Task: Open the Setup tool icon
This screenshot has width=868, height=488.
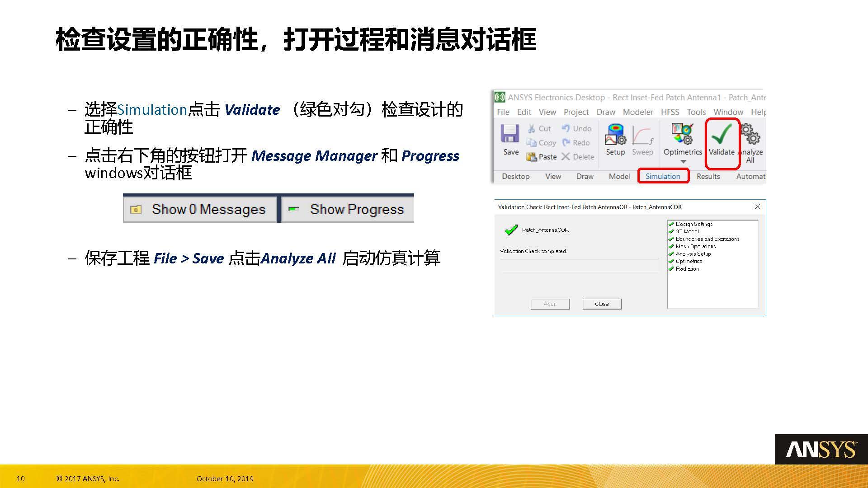Action: pos(615,133)
